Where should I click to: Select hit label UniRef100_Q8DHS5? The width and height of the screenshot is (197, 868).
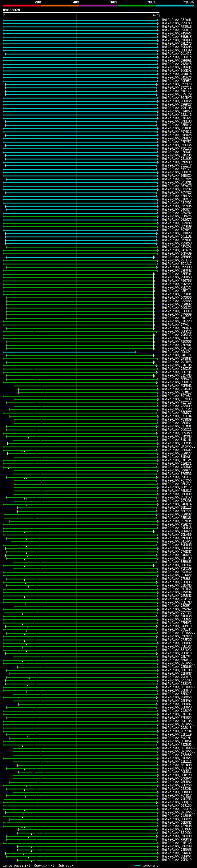[176, 101]
